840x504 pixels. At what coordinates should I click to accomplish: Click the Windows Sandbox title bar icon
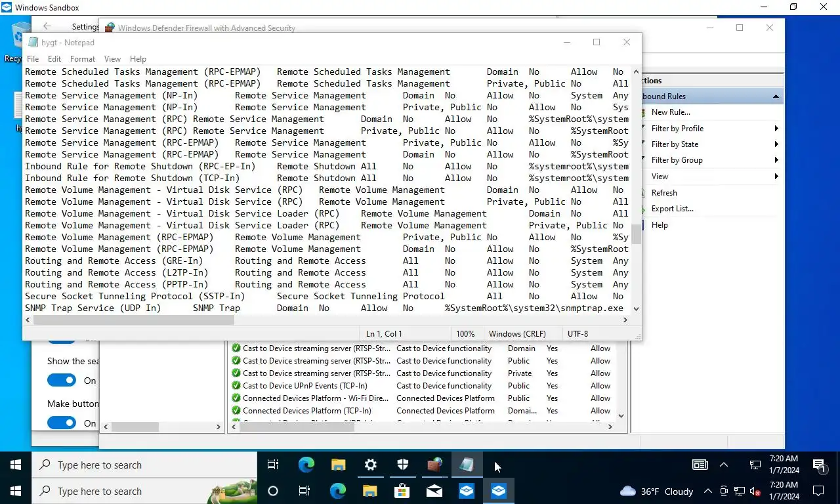tap(7, 7)
